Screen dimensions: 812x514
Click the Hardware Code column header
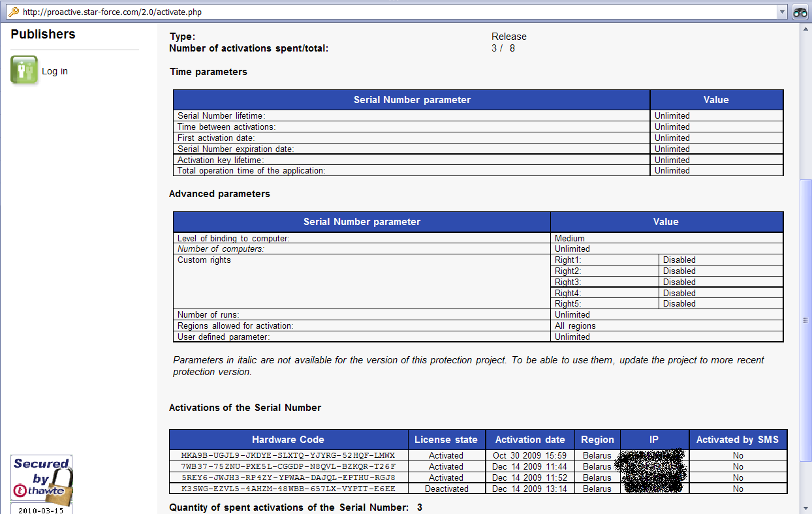coord(289,440)
